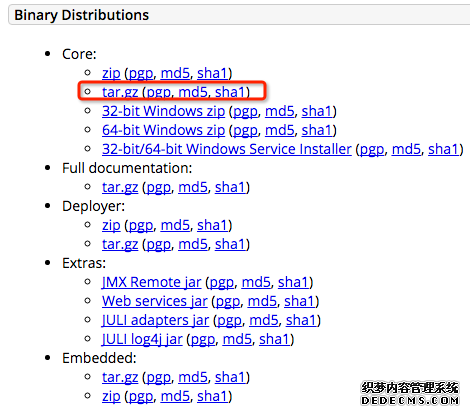The image size is (470, 415).
Task: Download the Deployer tar.gz file
Action: coord(120,244)
